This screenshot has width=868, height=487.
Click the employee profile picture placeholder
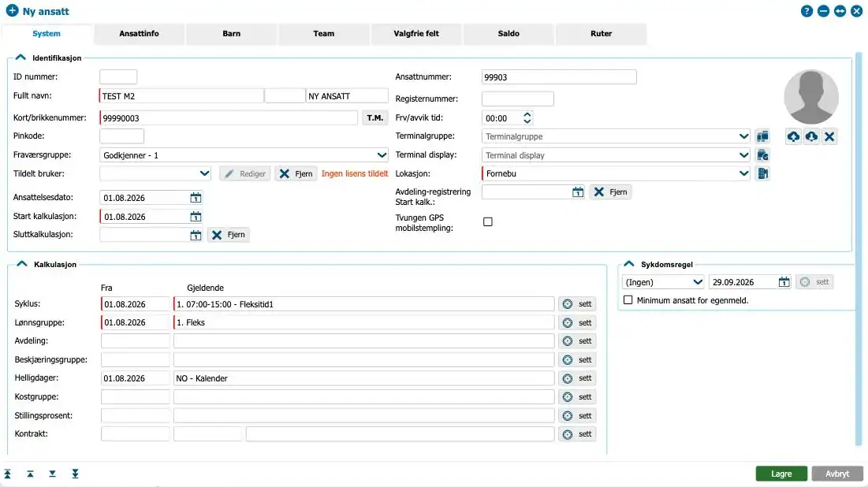(811, 97)
